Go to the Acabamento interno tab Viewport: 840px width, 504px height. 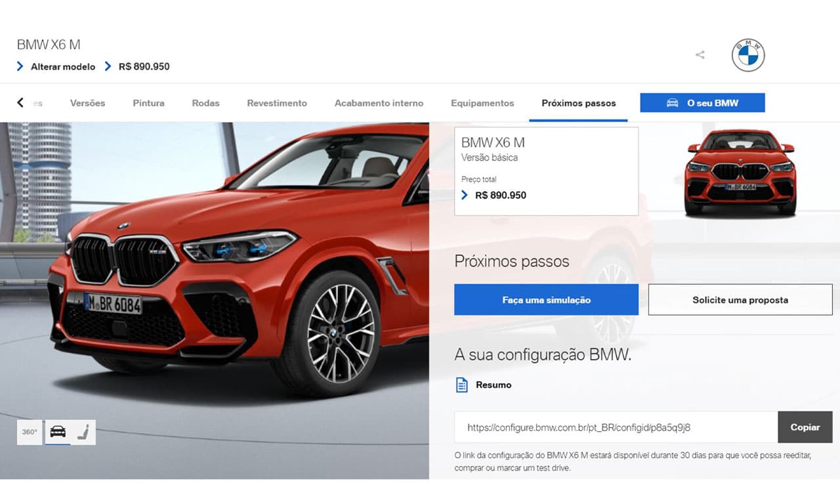coord(379,103)
